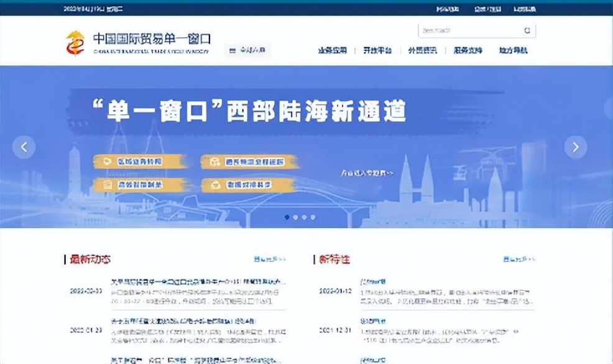This screenshot has height=364, width=613.
Task: Select the first carousel indicator dot
Action: [287, 216]
